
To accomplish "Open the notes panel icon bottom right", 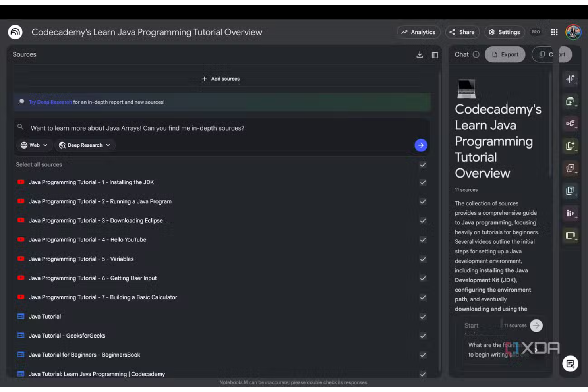I will [x=571, y=364].
